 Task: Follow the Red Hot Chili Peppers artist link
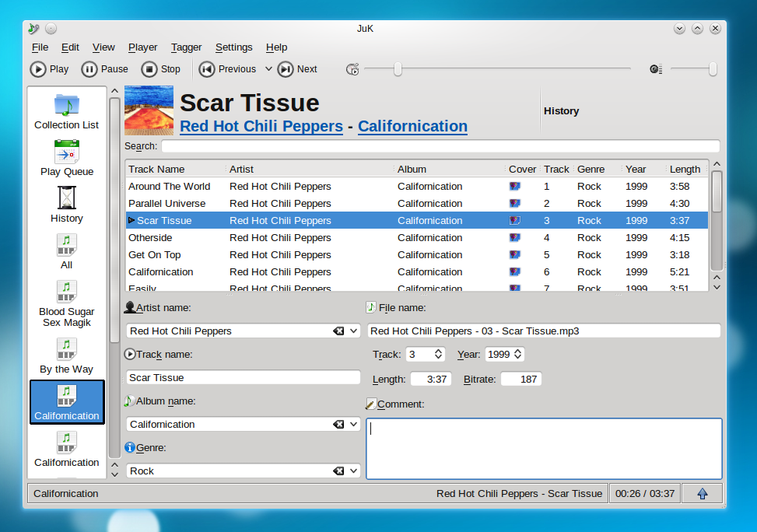point(261,126)
